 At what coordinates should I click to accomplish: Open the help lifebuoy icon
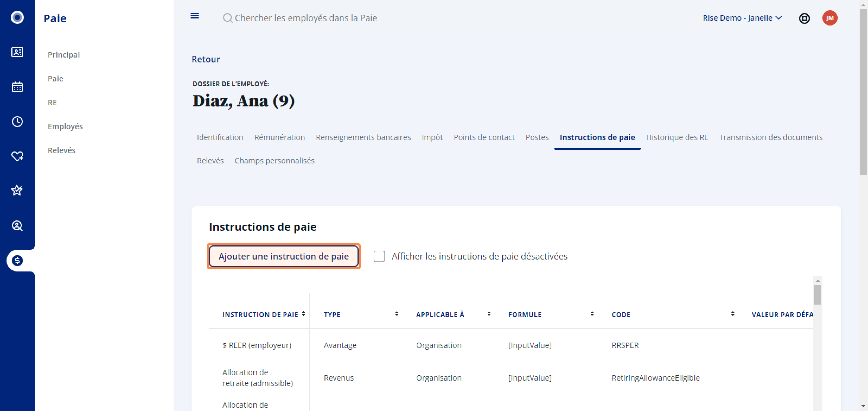804,18
